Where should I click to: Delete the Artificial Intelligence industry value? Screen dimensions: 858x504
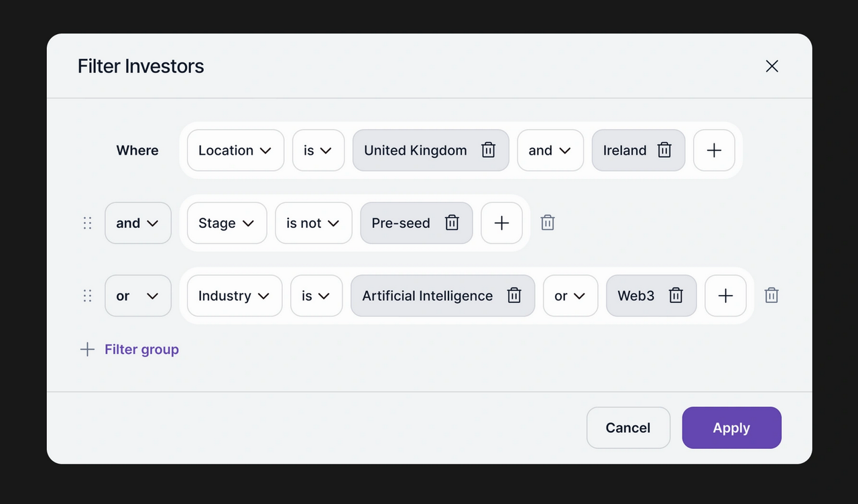514,296
